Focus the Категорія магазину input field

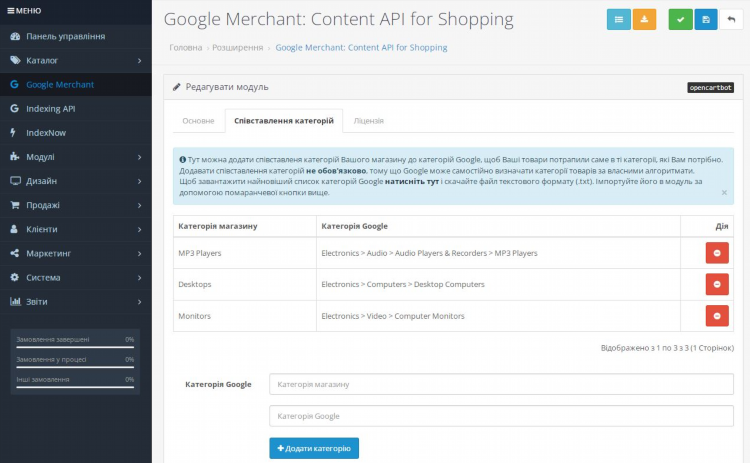(501, 384)
